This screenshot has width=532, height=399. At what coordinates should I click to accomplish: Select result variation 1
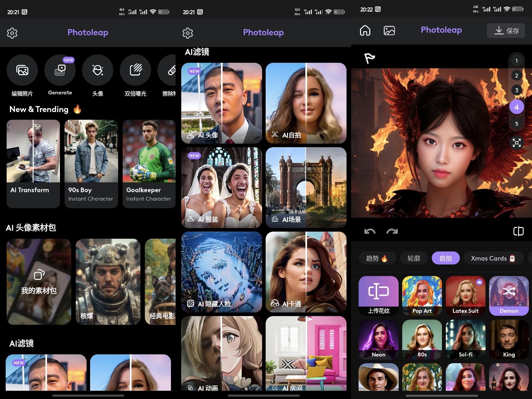(517, 61)
